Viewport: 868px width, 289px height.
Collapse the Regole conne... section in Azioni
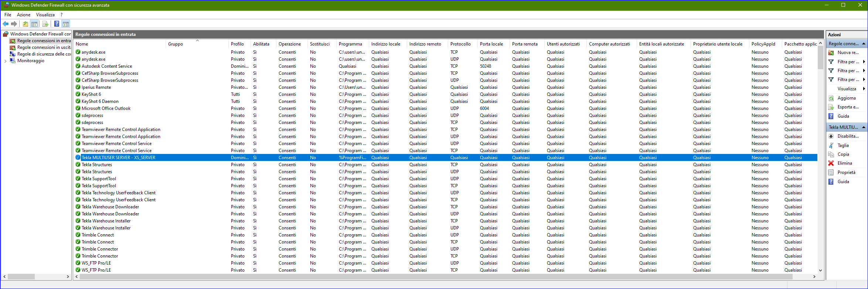pos(864,44)
